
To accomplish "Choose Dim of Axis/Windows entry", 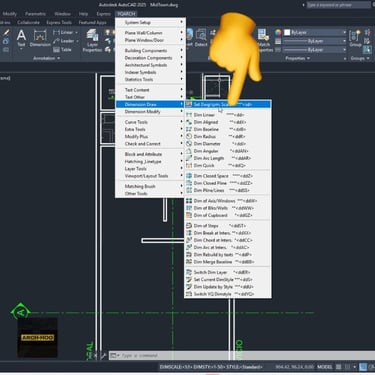I will point(228,201).
